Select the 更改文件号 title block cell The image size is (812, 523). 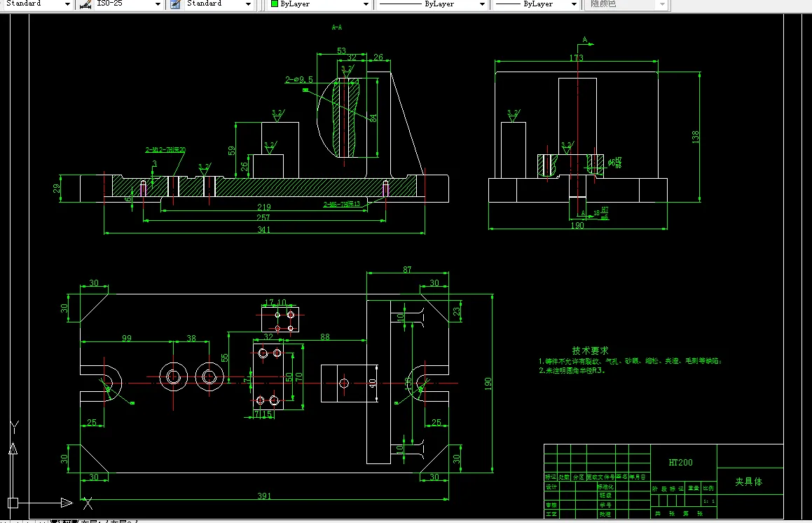[600, 477]
